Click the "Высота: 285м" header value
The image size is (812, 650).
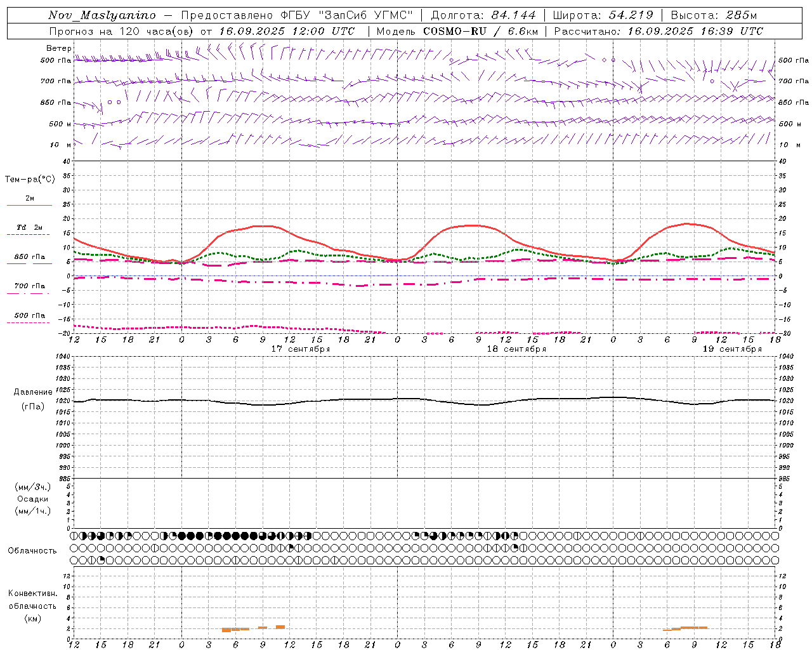[714, 15]
